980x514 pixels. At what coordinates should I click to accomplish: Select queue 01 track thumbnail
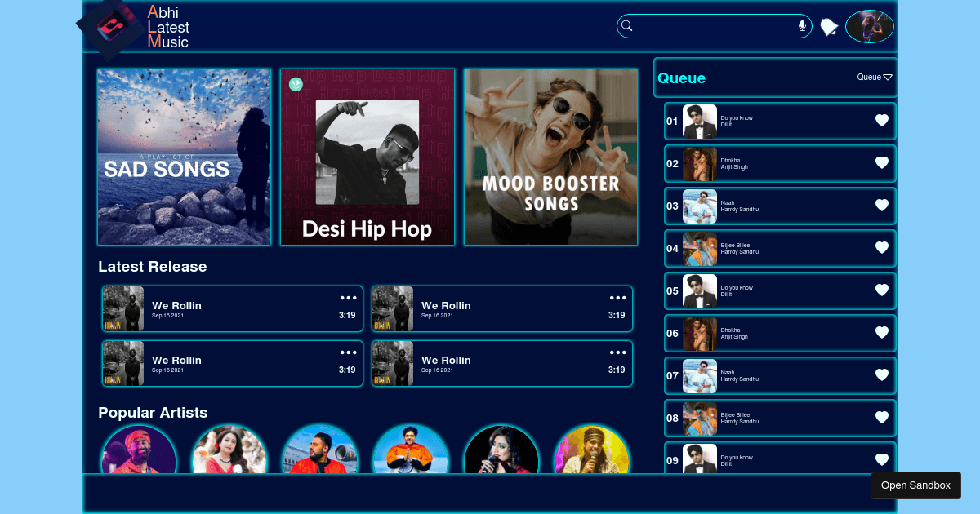click(x=700, y=122)
